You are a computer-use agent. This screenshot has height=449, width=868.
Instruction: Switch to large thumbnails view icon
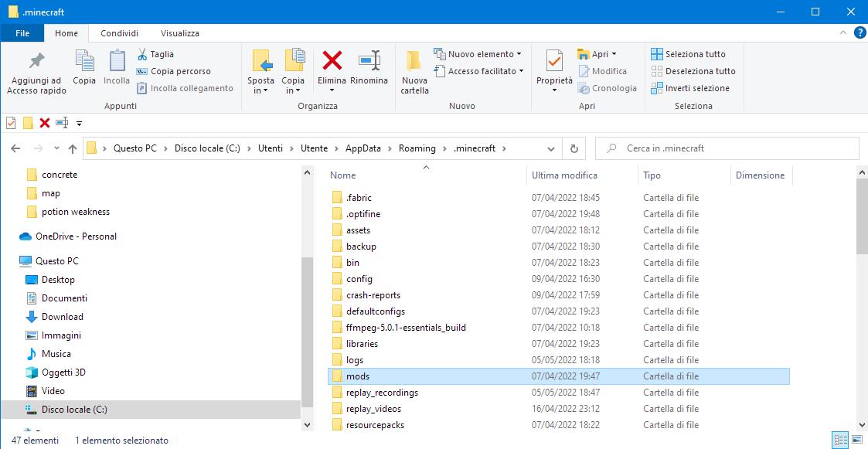click(x=856, y=440)
